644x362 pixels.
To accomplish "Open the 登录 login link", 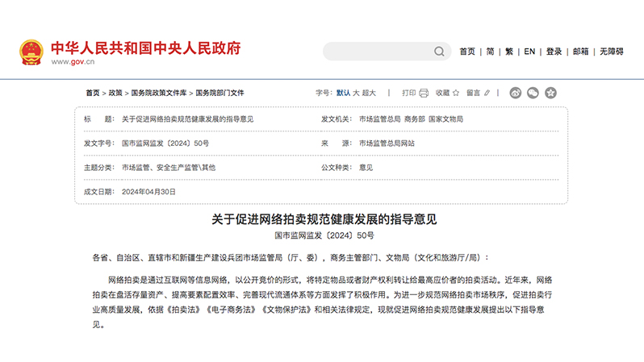I will [x=554, y=52].
